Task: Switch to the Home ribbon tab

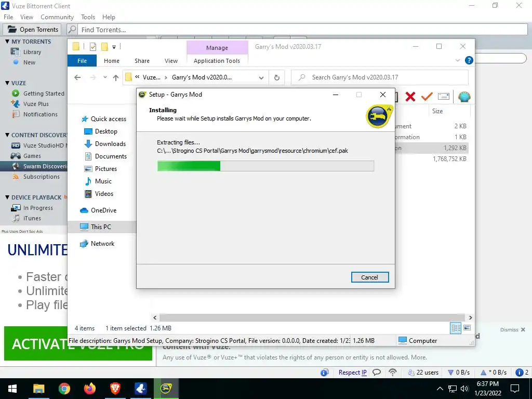Action: [x=112, y=61]
